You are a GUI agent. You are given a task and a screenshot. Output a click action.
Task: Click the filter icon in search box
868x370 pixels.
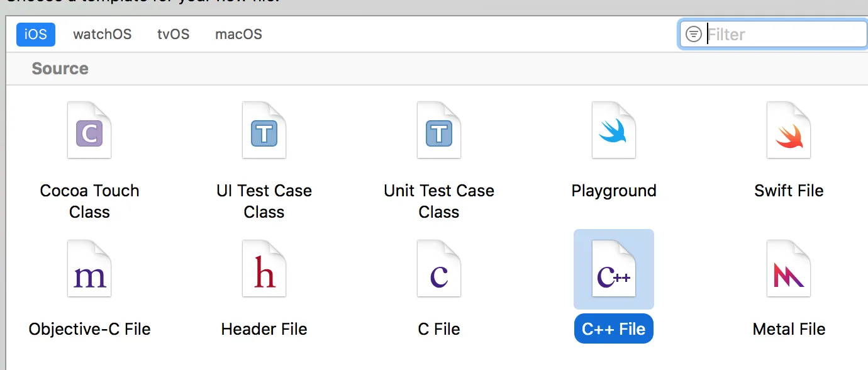point(693,34)
